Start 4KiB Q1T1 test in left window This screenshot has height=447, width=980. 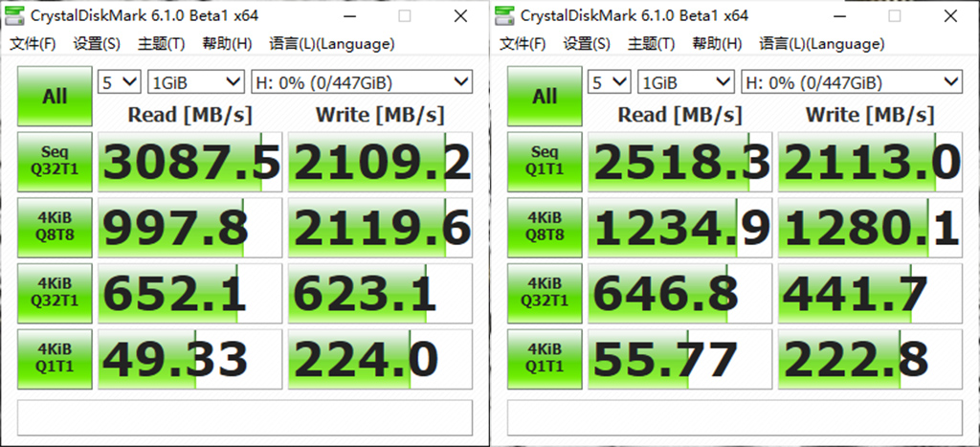(x=55, y=358)
